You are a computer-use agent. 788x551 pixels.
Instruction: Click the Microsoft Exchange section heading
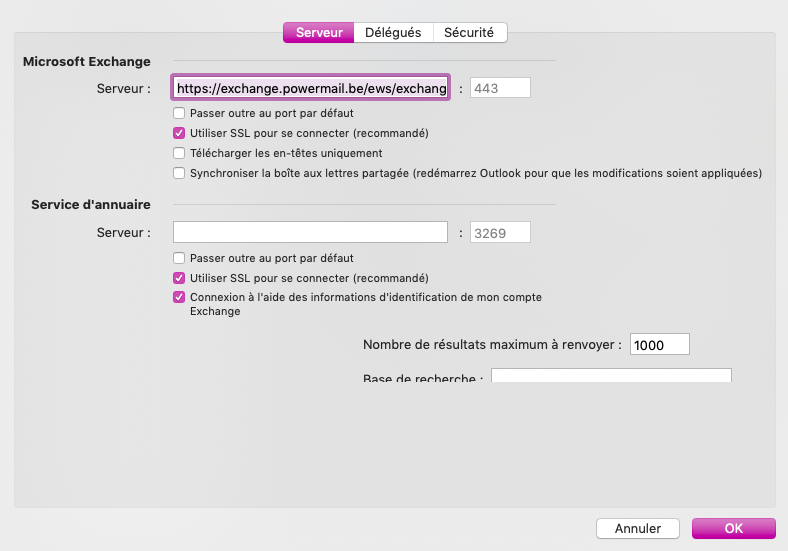87,62
